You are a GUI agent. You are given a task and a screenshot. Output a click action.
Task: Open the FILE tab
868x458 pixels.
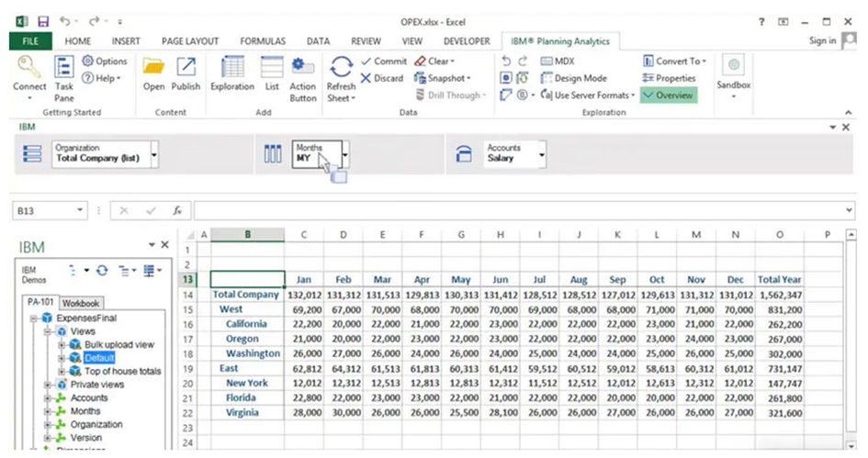pyautogui.click(x=30, y=41)
